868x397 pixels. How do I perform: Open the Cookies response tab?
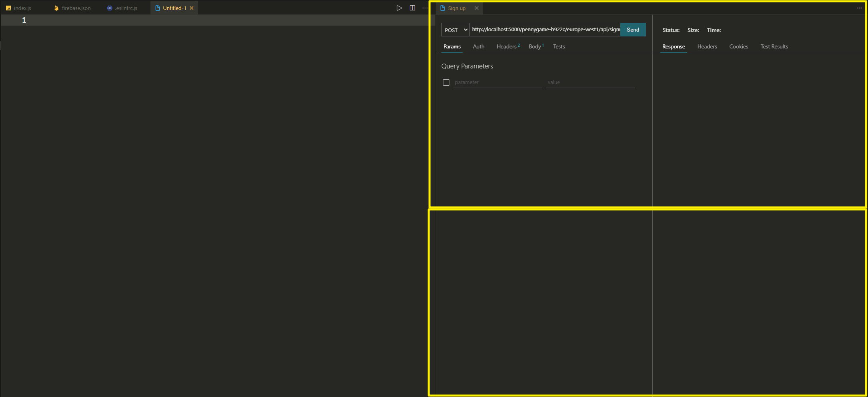739,46
